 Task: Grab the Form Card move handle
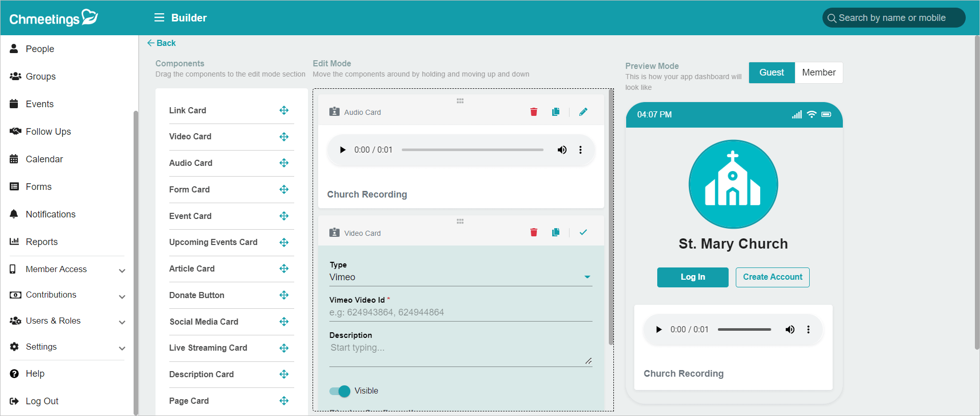[284, 189]
